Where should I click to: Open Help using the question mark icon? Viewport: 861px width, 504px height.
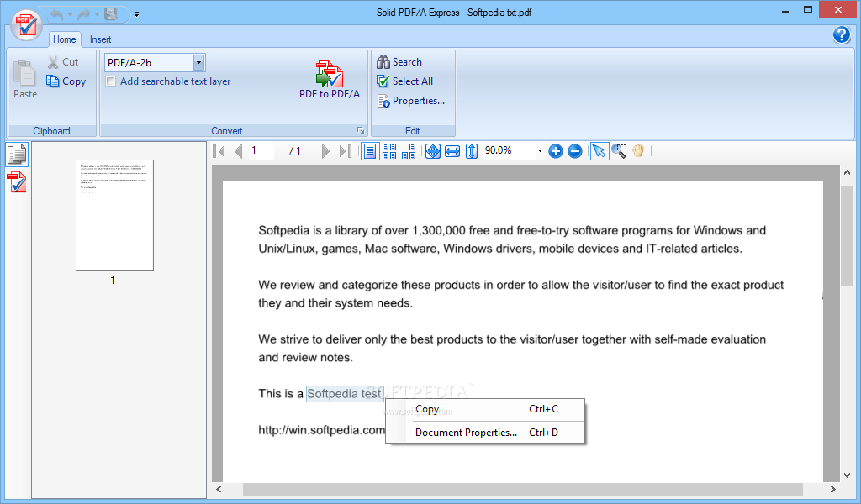pyautogui.click(x=841, y=34)
